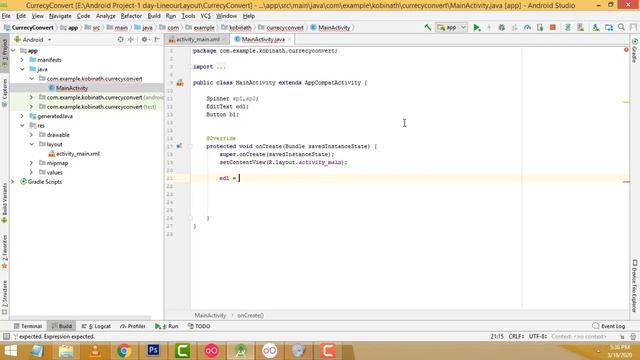640x360 pixels.
Task: Click the onCreate() breadcrumb below the editor
Action: pyautogui.click(x=250, y=315)
